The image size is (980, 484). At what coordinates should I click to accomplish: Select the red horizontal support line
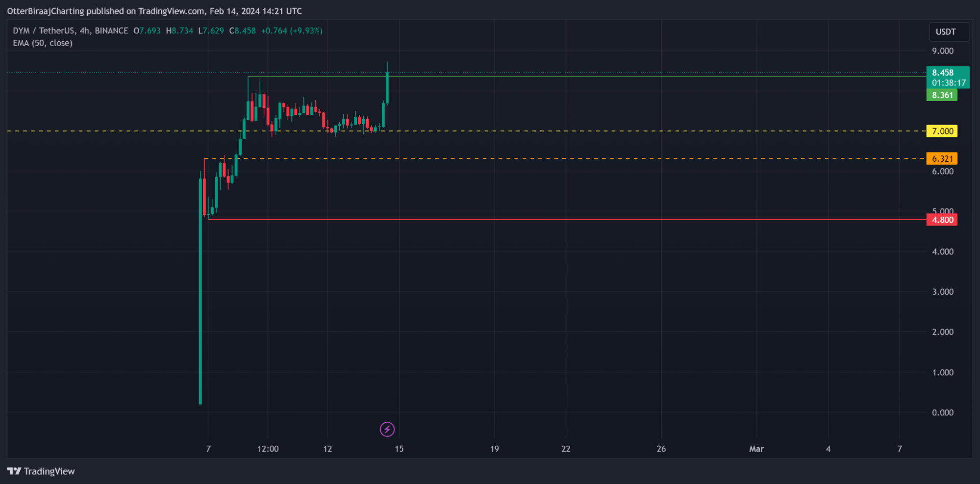(x=539, y=220)
